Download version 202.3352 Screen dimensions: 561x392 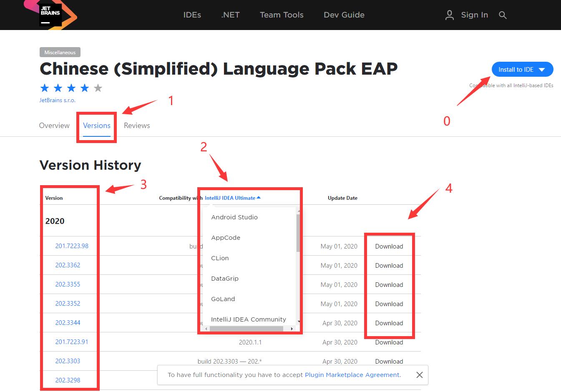coord(389,304)
